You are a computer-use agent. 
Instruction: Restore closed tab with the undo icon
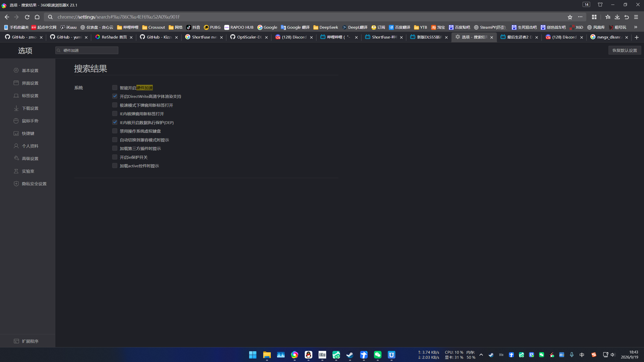626,17
